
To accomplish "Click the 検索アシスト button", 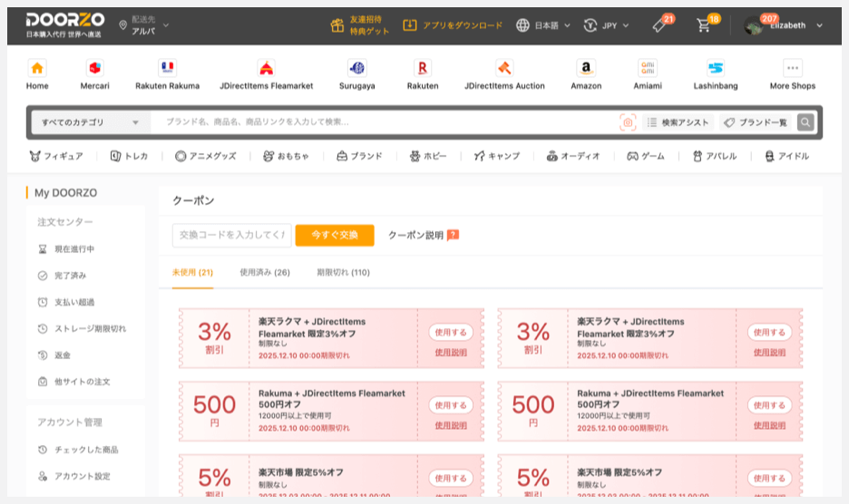I will coord(678,122).
